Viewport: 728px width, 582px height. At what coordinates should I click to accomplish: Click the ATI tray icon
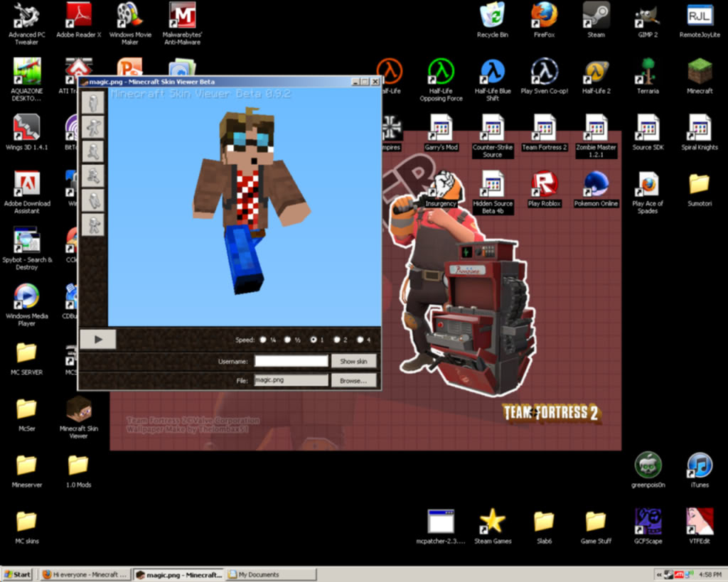pyautogui.click(x=679, y=575)
